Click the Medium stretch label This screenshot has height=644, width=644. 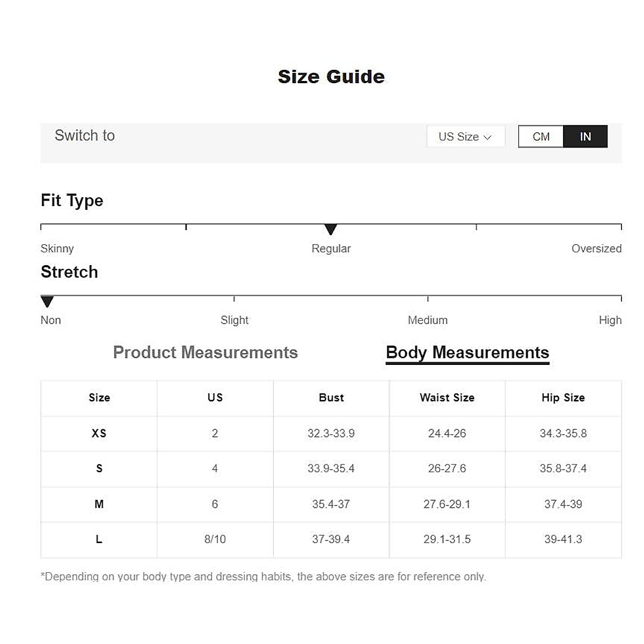(x=428, y=320)
